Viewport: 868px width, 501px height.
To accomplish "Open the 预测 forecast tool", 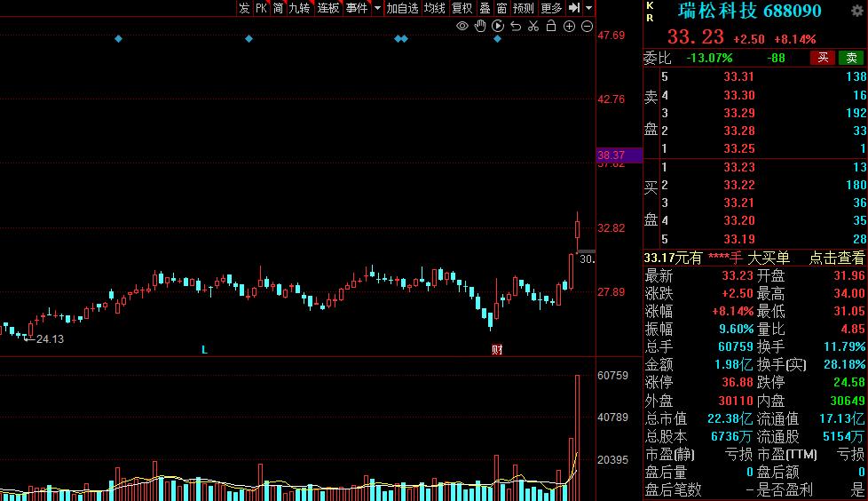I will point(523,8).
